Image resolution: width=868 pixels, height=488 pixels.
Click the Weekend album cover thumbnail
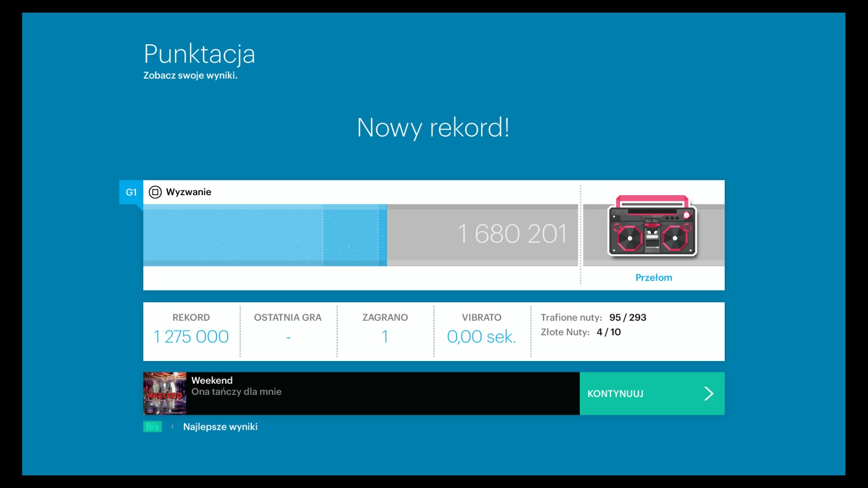pyautogui.click(x=165, y=394)
